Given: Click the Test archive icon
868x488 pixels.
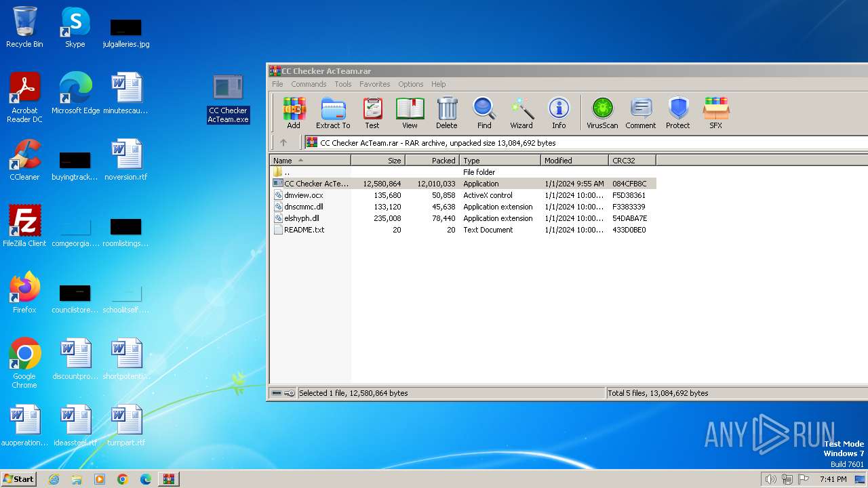Looking at the screenshot, I should 372,113.
